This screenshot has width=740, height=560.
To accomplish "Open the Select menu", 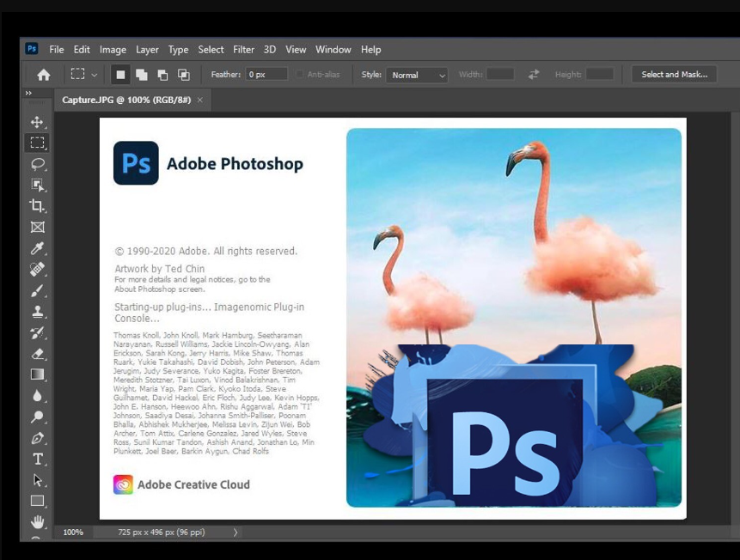I will coord(211,50).
